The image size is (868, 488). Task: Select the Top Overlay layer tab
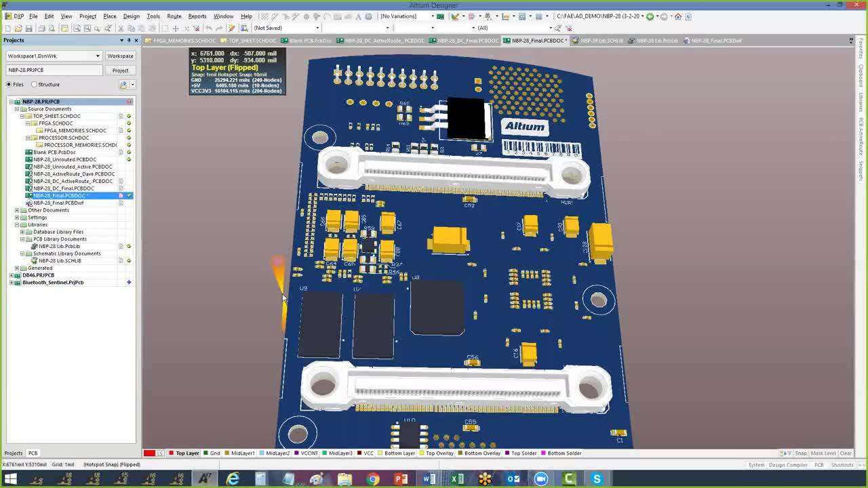click(436, 453)
